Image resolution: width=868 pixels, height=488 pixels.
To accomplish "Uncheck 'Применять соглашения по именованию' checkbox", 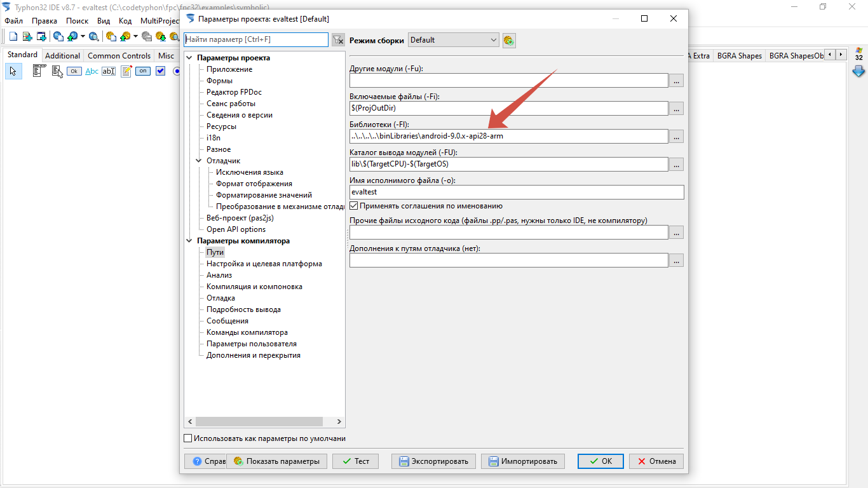I will click(354, 206).
